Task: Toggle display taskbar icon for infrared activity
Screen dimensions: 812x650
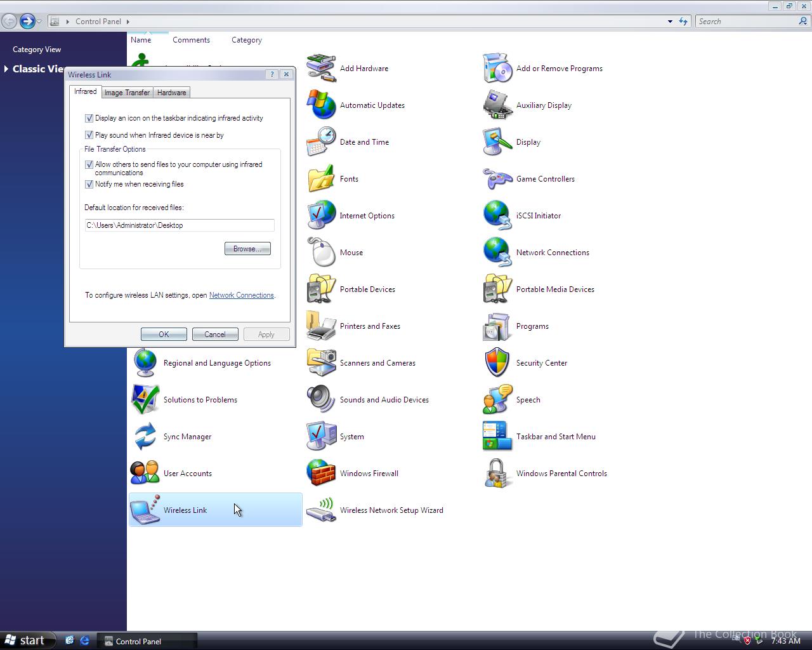Action: pos(89,118)
